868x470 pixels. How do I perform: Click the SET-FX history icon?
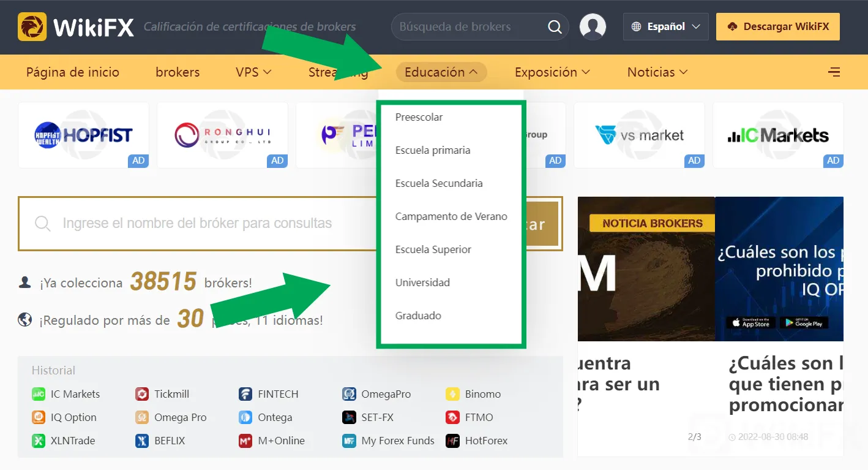pyautogui.click(x=349, y=417)
